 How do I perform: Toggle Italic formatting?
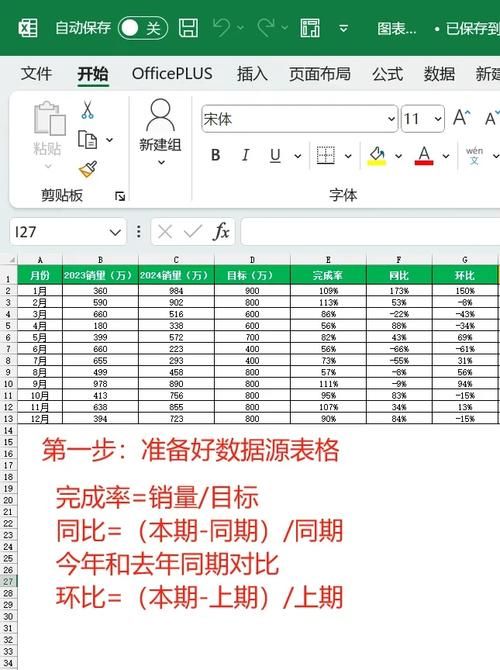click(x=245, y=155)
